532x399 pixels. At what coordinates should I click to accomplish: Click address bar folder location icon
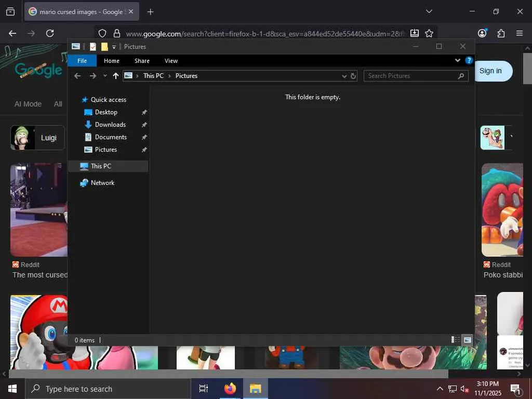tap(128, 76)
